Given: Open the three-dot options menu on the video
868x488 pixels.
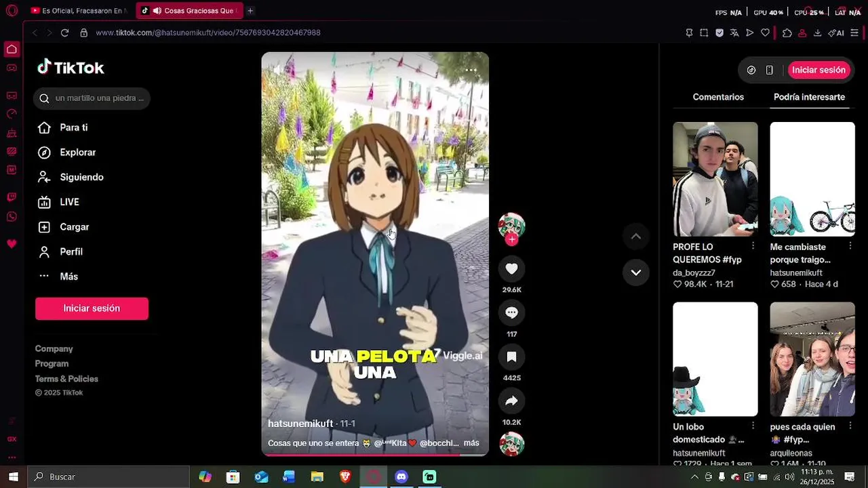Looking at the screenshot, I should (471, 70).
